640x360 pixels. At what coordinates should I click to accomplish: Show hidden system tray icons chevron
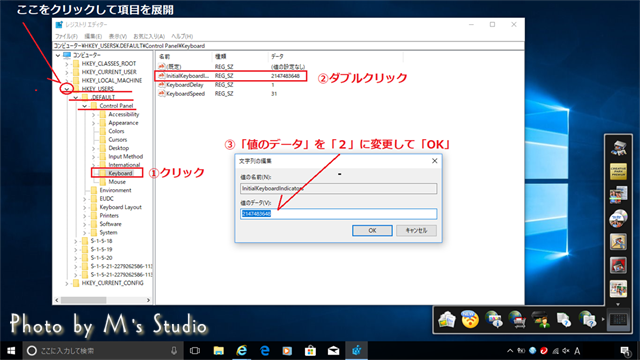coord(510,351)
